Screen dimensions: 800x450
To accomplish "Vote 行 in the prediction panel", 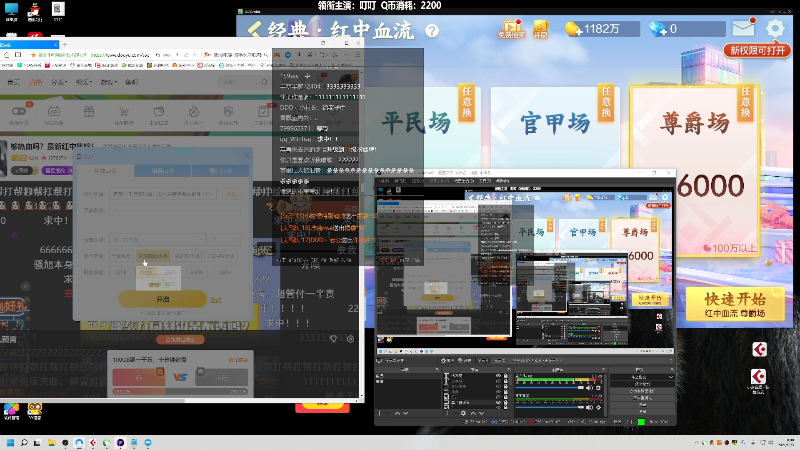I will pos(139,378).
